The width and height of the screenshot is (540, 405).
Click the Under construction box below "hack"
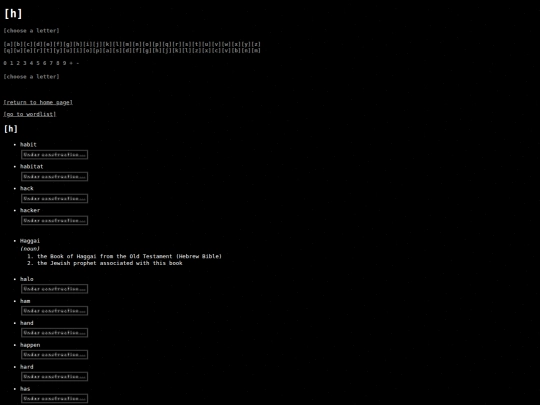click(54, 199)
